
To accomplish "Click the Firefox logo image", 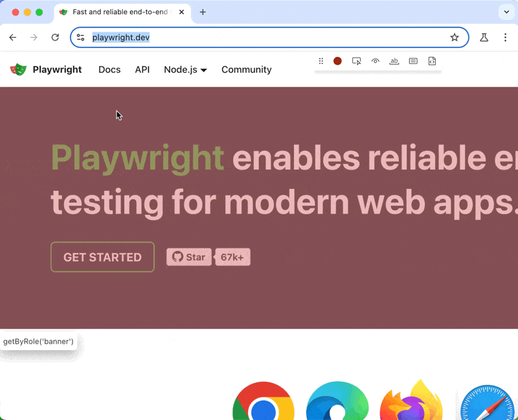I will [x=412, y=399].
